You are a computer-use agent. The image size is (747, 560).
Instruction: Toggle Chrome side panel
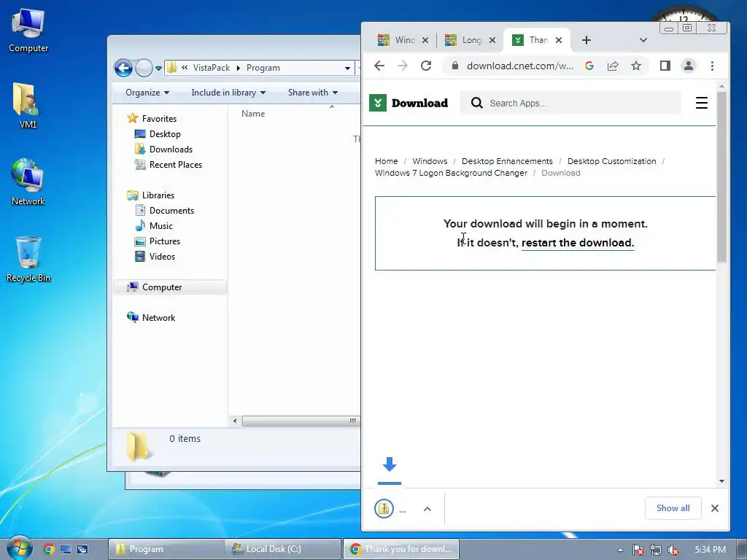(x=665, y=66)
